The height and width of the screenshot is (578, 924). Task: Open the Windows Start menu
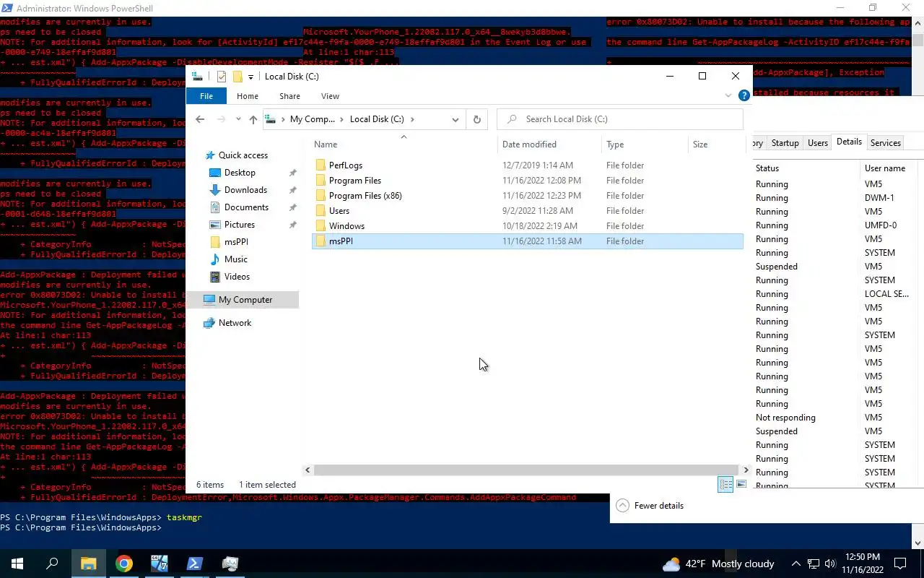17,564
